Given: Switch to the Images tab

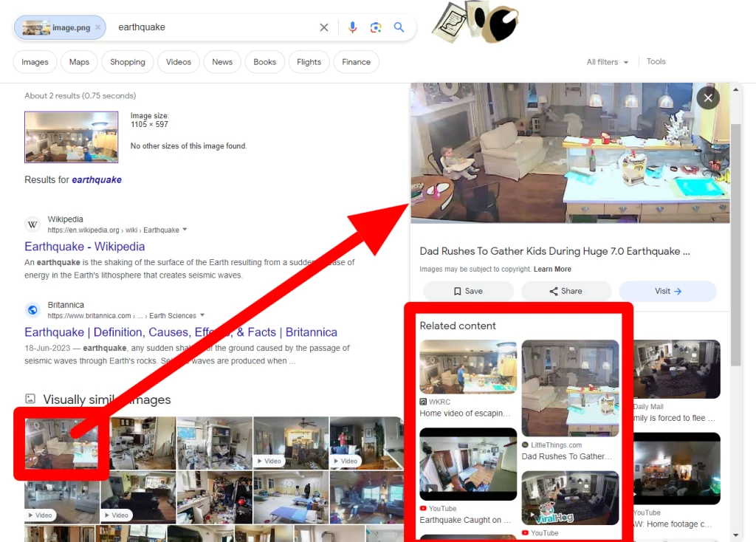Looking at the screenshot, I should [35, 62].
